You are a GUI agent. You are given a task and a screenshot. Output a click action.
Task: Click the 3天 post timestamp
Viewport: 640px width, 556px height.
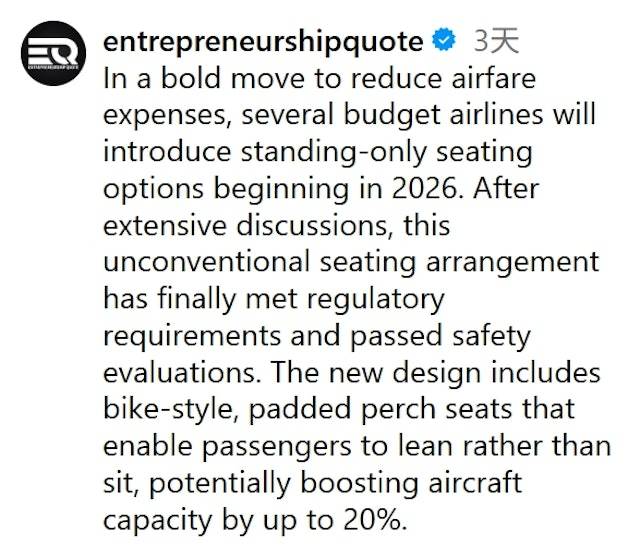tap(496, 41)
